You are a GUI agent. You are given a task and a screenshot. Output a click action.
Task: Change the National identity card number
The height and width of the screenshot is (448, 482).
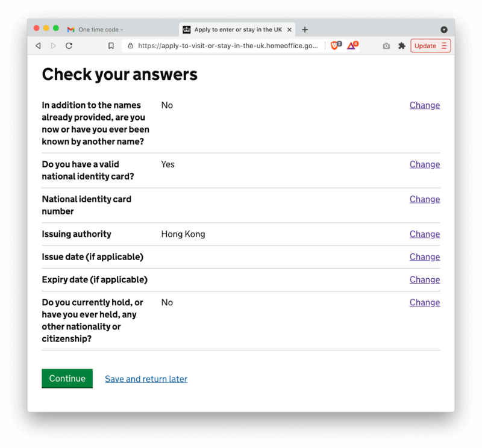click(x=425, y=199)
